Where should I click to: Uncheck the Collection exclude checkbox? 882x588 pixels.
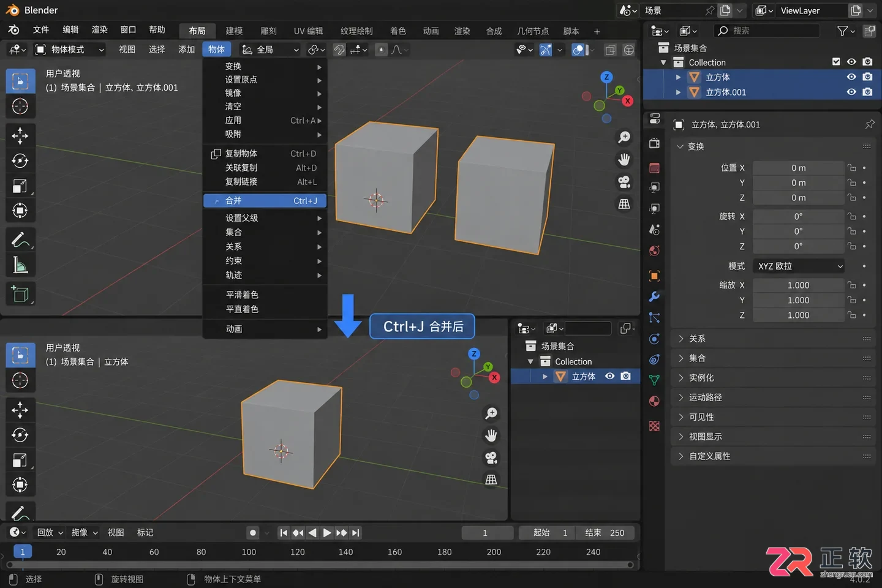(836, 62)
